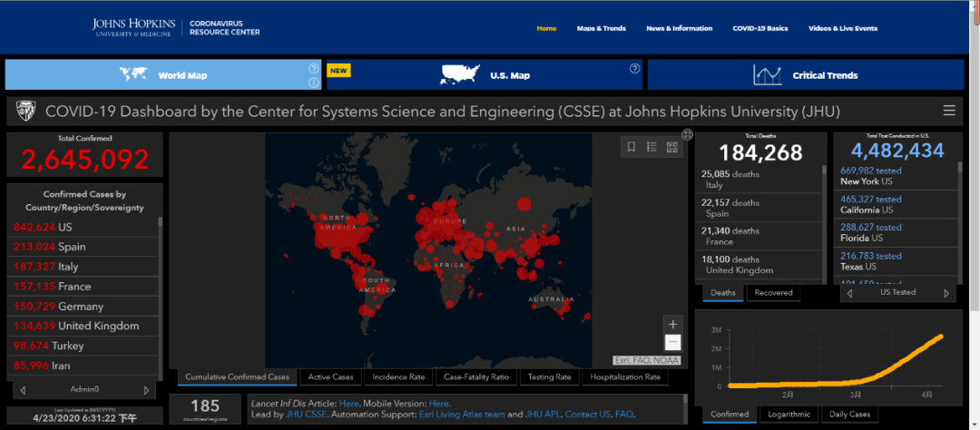Viewport: 980px width, 430px height.
Task: Click the help icon on World Map tab
Action: 314,68
